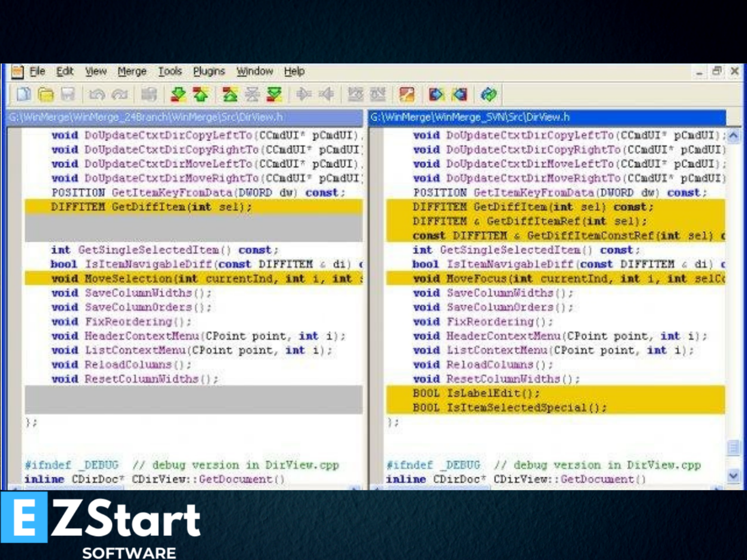Click the Redo toolbar icon

point(120,95)
